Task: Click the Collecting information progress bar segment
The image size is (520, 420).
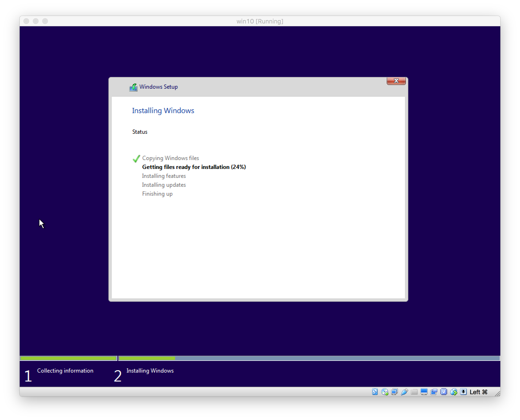Action: coord(69,358)
